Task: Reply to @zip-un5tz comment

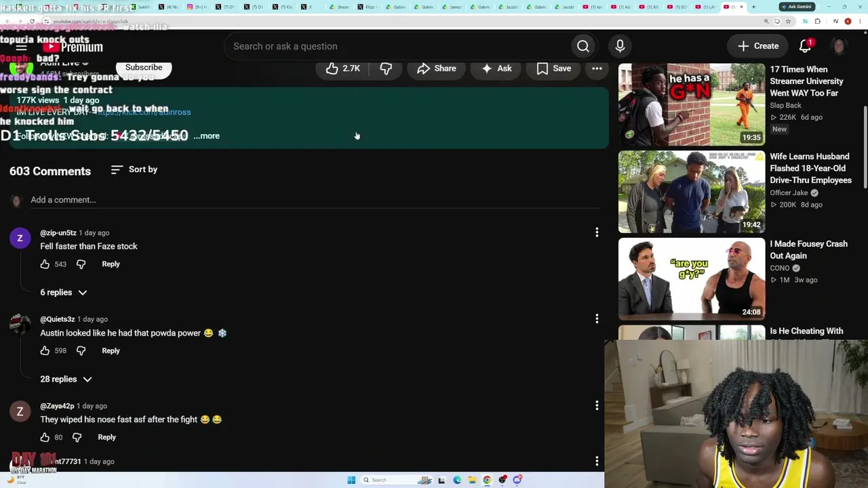Action: (111, 264)
